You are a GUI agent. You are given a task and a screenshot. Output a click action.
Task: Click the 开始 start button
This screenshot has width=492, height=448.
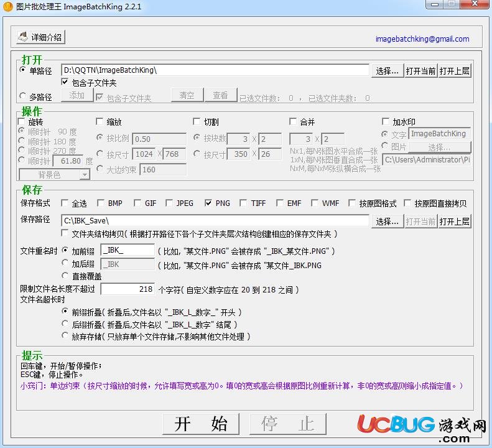click(x=201, y=424)
